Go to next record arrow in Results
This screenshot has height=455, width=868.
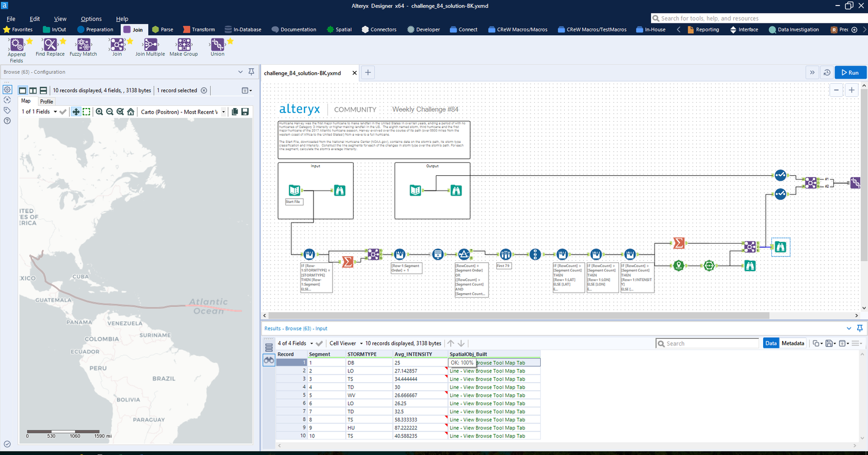point(461,343)
